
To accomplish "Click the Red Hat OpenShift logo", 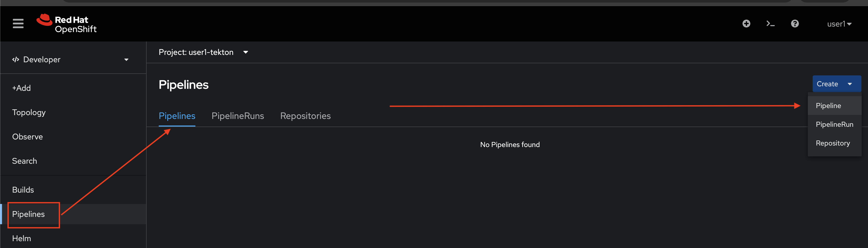I will [x=66, y=24].
